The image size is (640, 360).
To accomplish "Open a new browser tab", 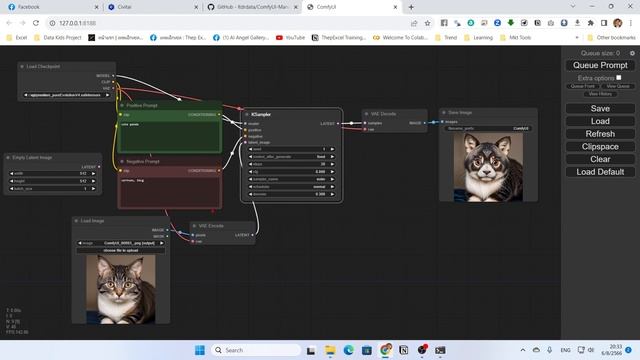I will point(411,7).
